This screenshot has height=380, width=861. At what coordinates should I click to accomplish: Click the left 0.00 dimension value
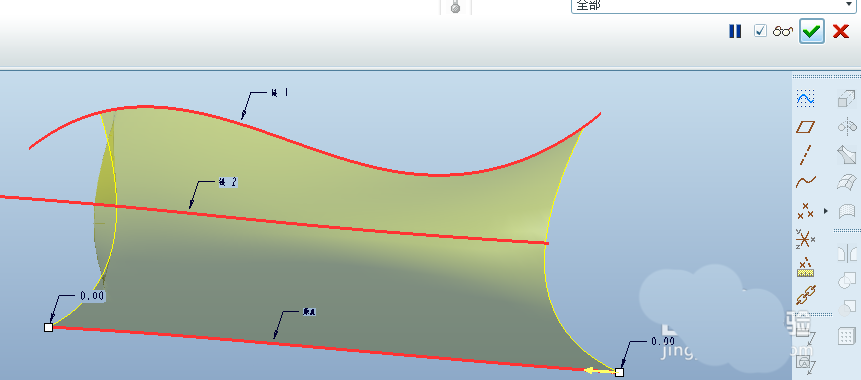coord(92,296)
